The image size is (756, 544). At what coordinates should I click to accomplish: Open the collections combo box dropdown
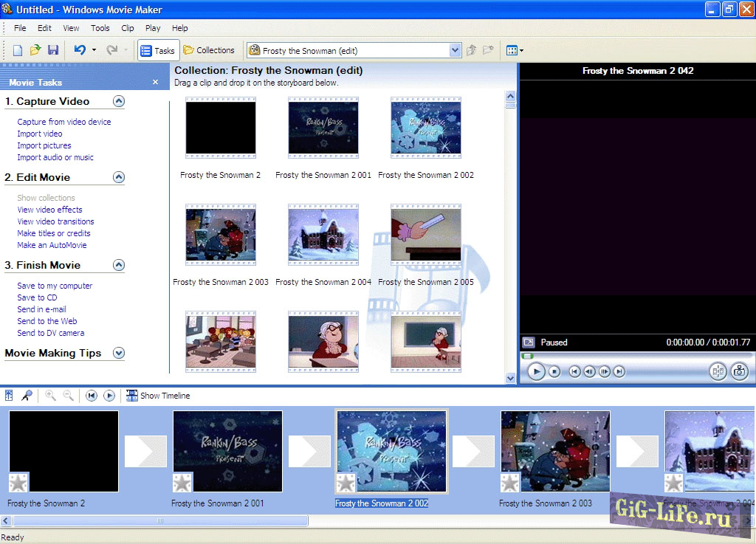[x=455, y=49]
